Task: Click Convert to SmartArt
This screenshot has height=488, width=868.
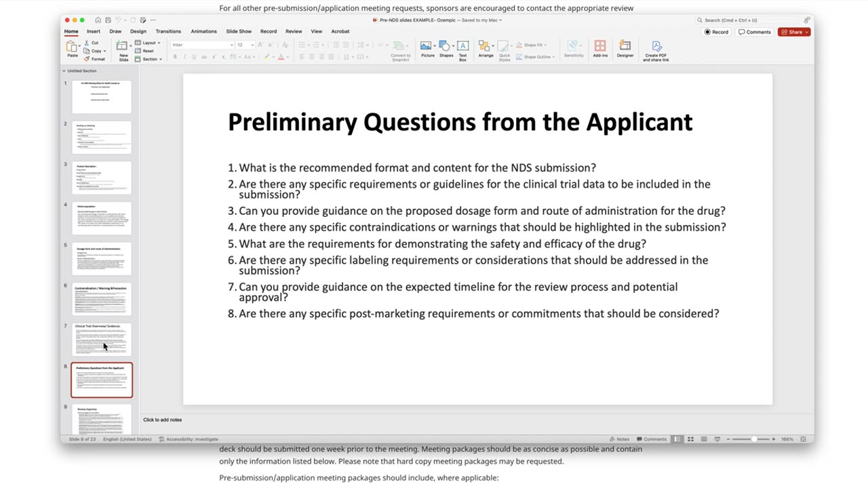Action: pyautogui.click(x=400, y=51)
